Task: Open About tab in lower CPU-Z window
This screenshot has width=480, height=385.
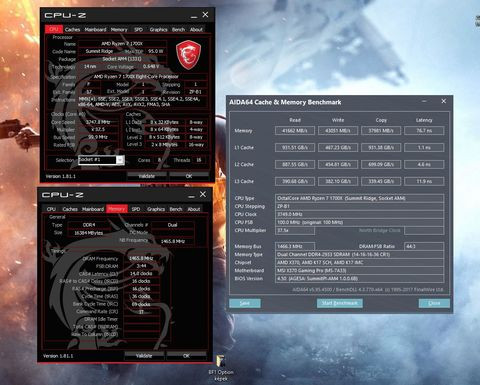Action: coord(194,209)
